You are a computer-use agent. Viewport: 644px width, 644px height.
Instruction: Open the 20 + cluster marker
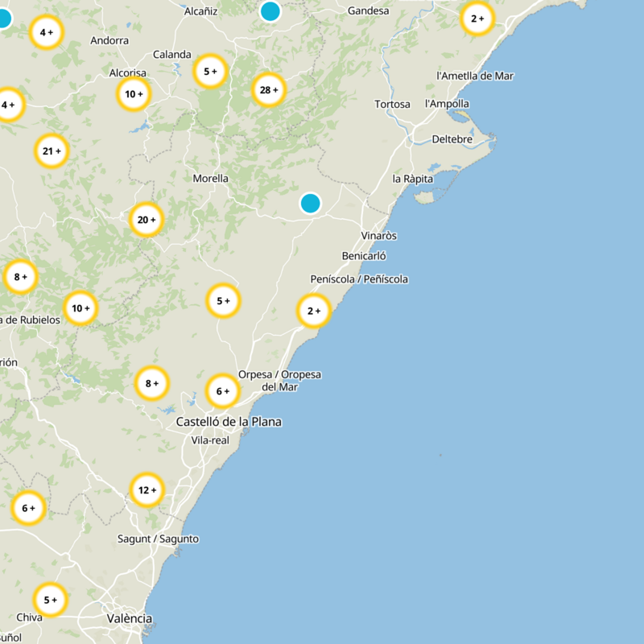point(147,220)
